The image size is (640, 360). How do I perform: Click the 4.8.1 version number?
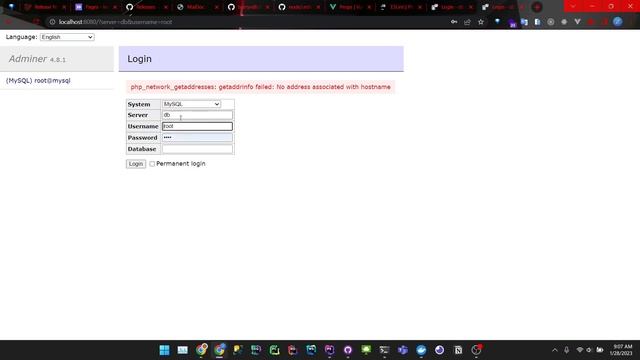[x=58, y=60]
